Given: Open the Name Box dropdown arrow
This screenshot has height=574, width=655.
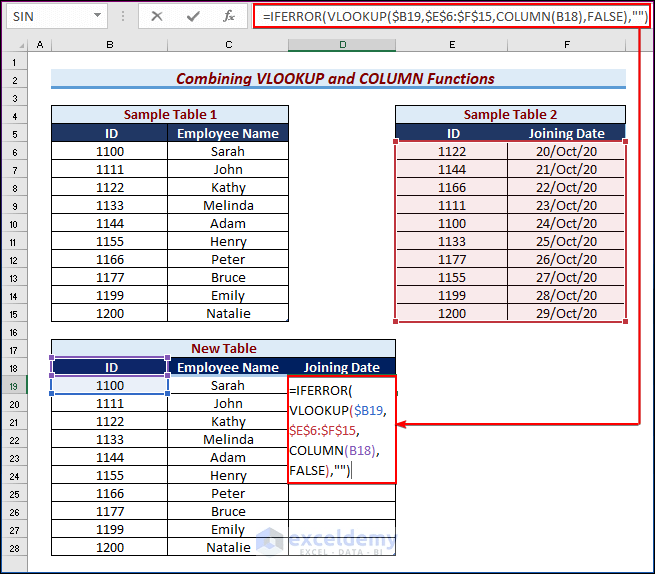Looking at the screenshot, I should pyautogui.click(x=97, y=15).
